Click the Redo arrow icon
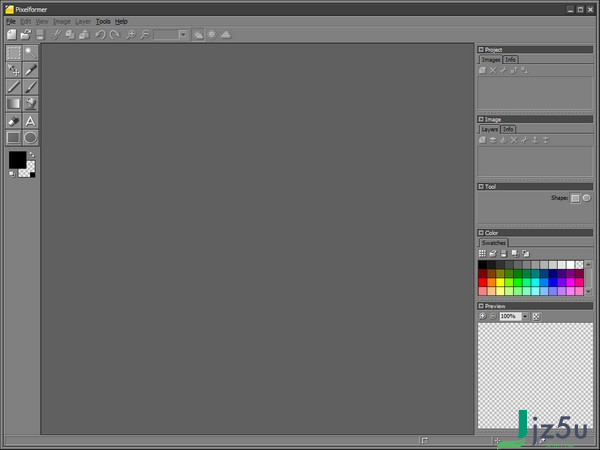 [x=114, y=35]
